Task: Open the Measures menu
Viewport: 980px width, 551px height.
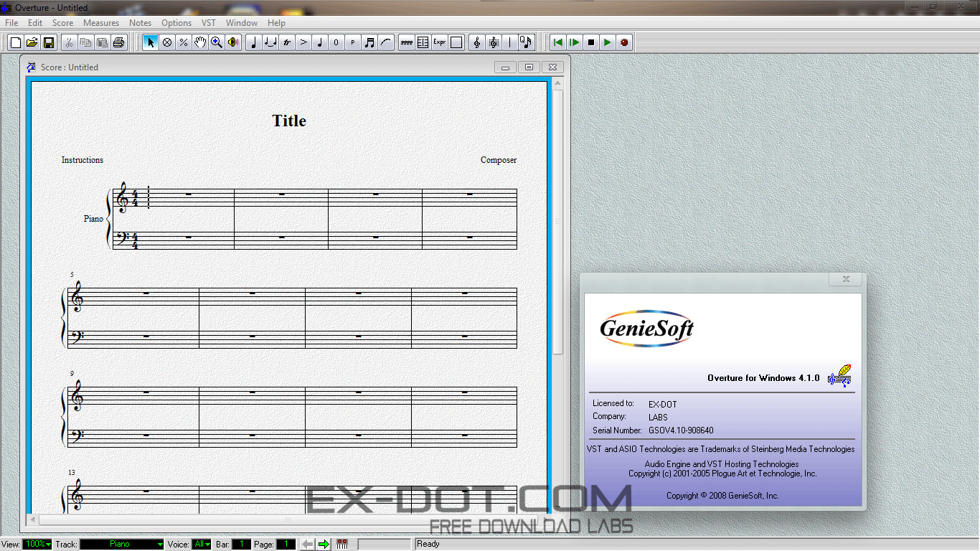Action: tap(101, 23)
